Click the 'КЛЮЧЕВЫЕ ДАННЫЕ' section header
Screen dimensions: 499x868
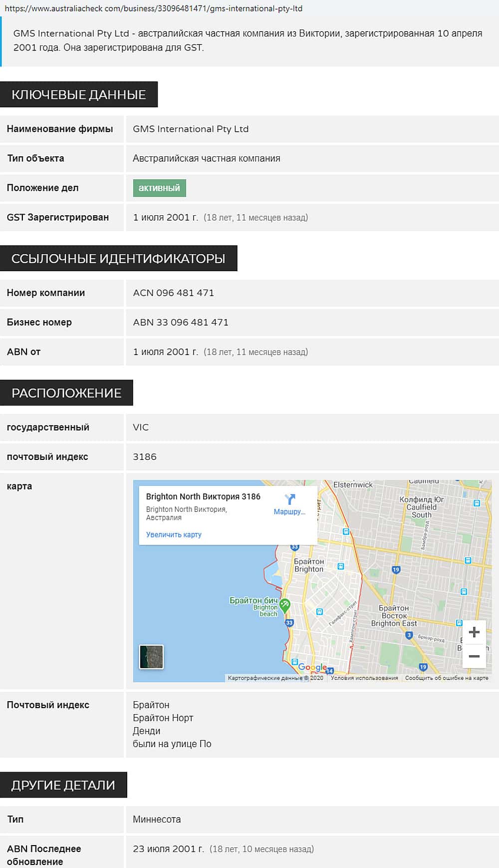point(79,94)
